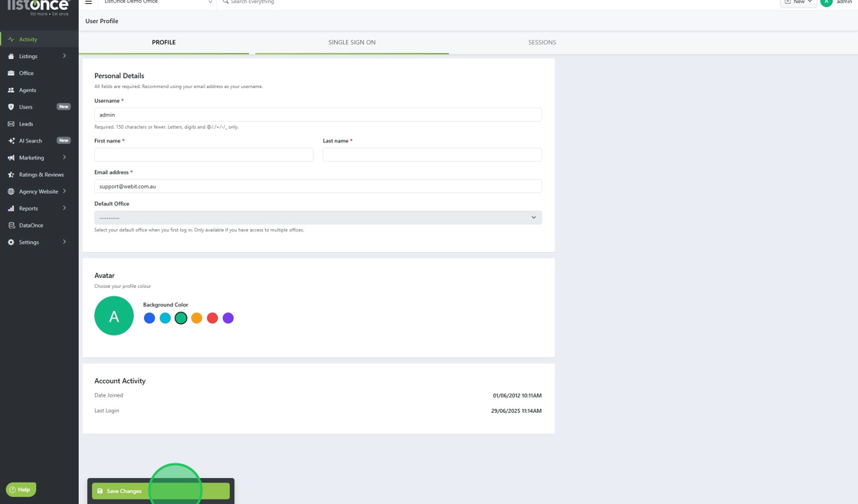Click the search magnifier icon in top bar
858x504 pixels.
point(225,2)
